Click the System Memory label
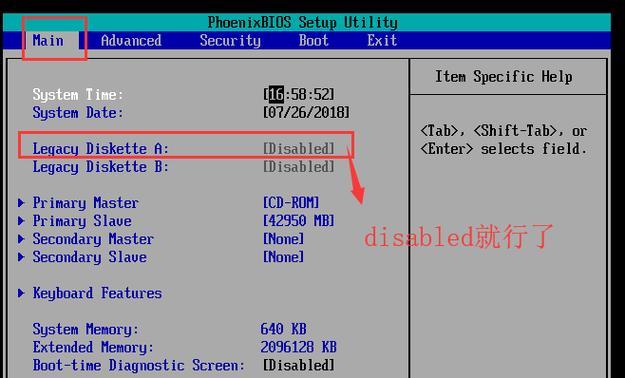 pos(86,329)
